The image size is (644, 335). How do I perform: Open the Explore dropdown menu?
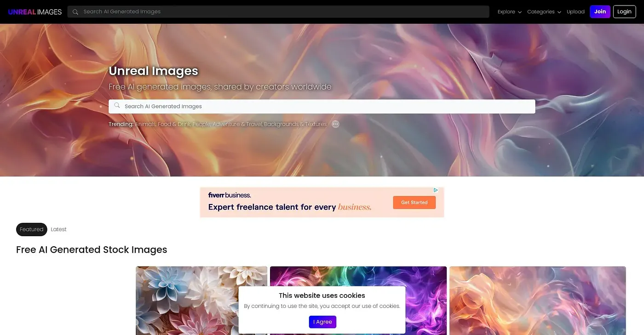pos(509,12)
